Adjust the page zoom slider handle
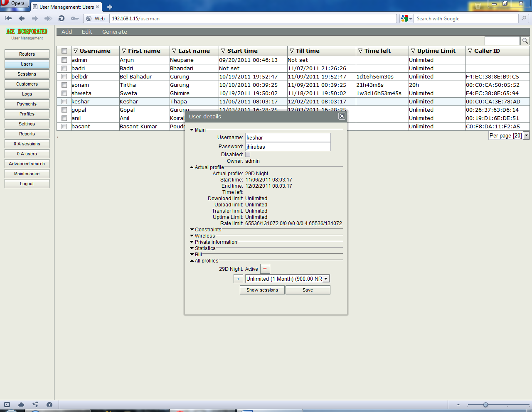 point(485,405)
